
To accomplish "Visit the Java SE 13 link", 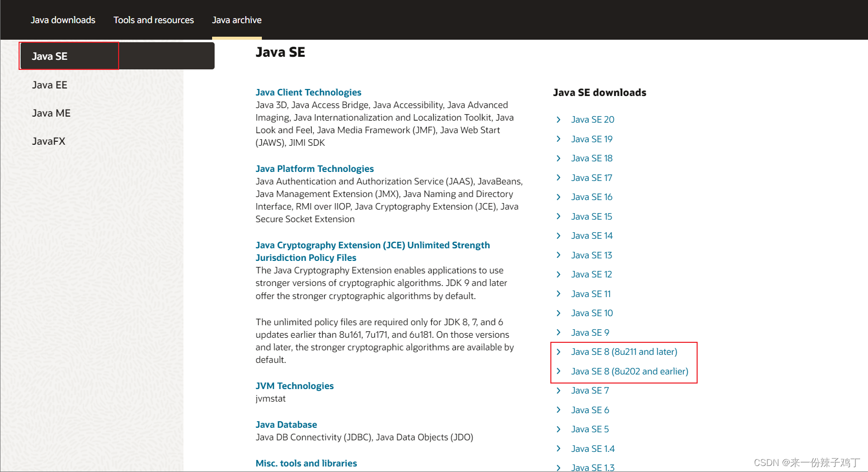I will [x=592, y=255].
